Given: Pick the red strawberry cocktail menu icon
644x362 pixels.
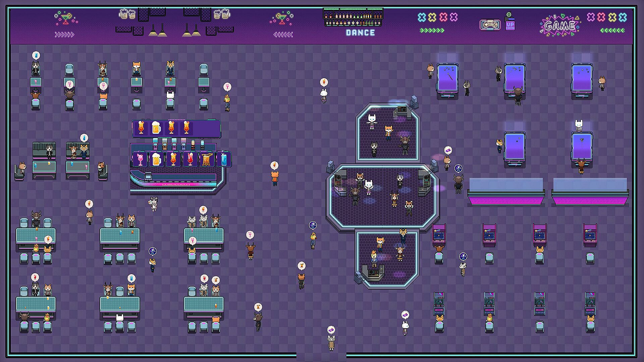Looking at the screenshot, I should (190, 159).
